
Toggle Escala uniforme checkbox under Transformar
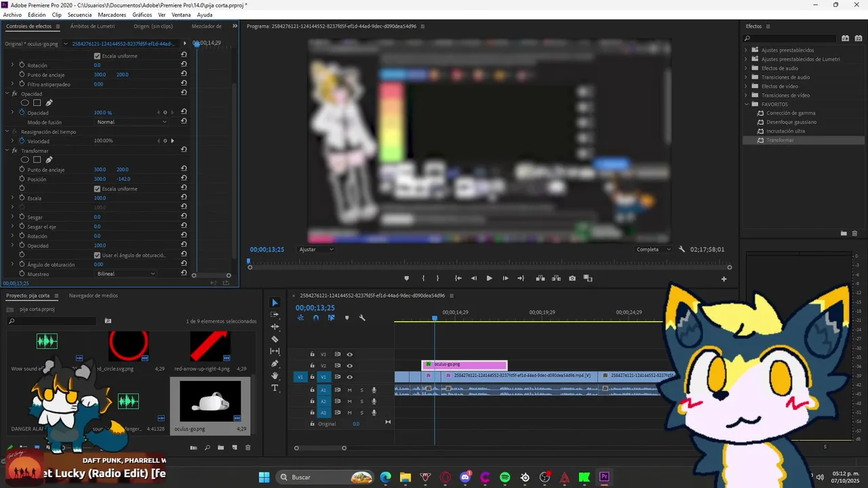97,188
